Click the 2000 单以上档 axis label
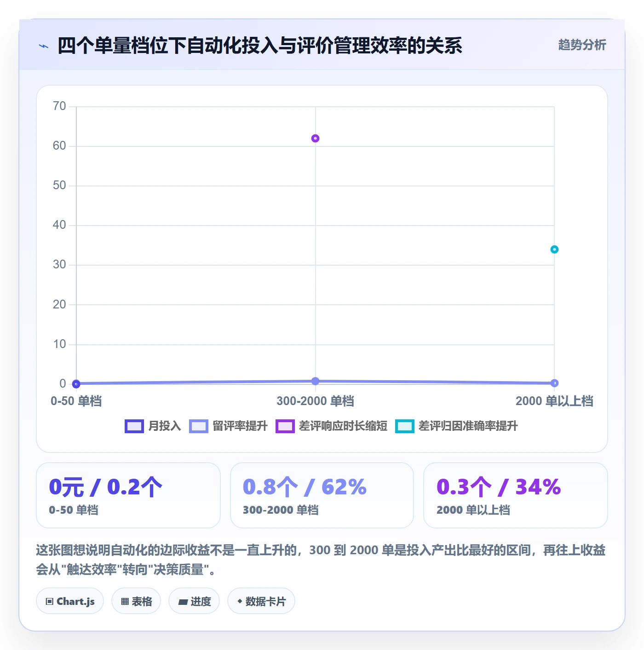Screen dimensions: 644x650 pyautogui.click(x=554, y=401)
